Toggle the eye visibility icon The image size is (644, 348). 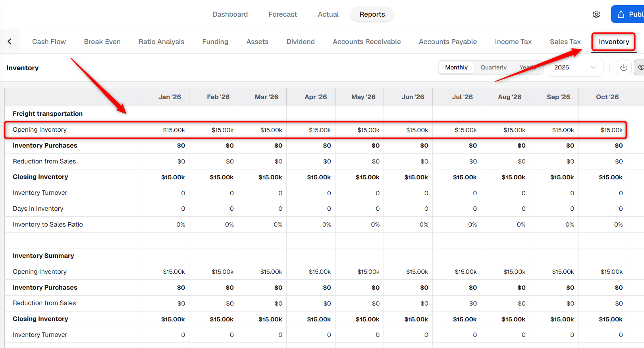pos(640,67)
